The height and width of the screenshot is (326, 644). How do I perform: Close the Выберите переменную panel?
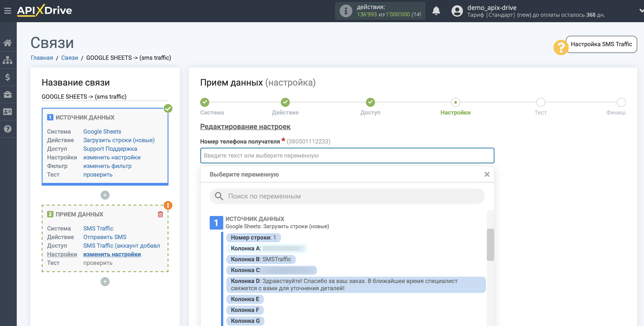pos(487,174)
